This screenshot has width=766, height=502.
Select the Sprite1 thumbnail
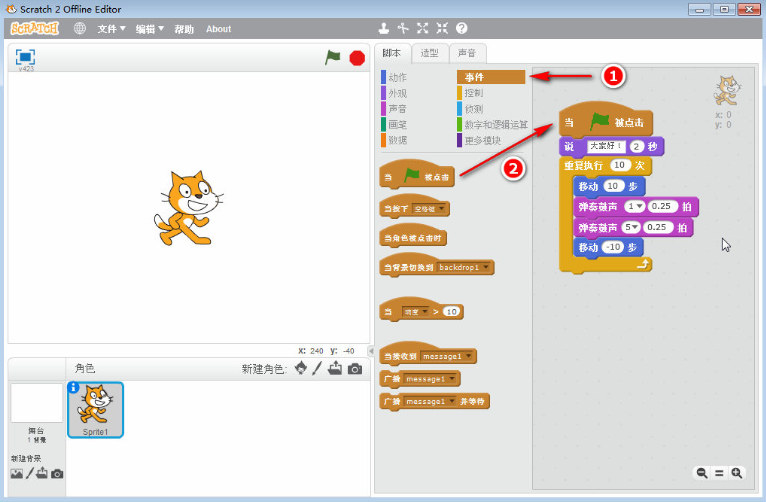click(x=95, y=410)
